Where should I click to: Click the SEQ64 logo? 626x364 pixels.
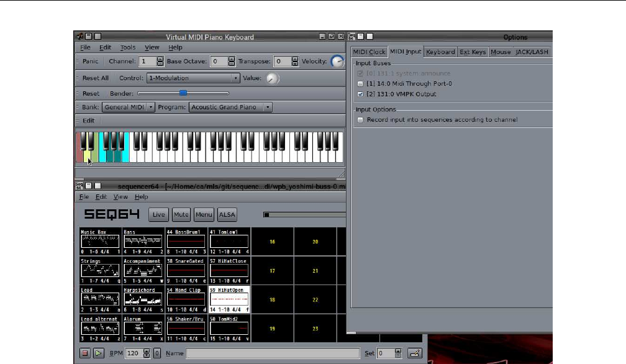112,214
